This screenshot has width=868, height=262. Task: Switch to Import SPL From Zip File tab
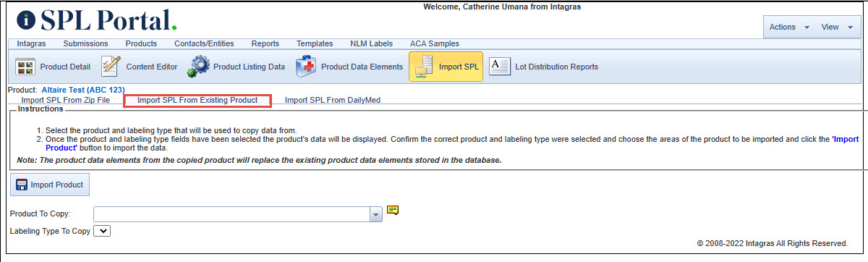coord(66,100)
